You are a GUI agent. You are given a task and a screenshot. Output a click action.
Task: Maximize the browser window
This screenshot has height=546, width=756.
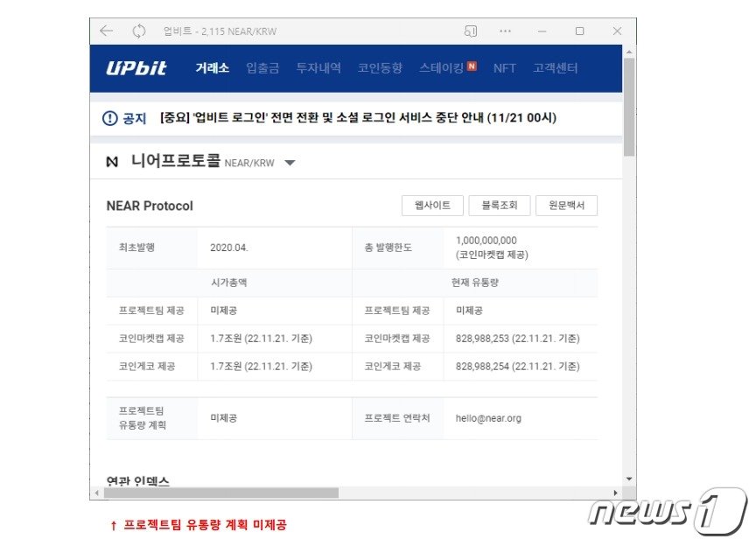(x=579, y=31)
